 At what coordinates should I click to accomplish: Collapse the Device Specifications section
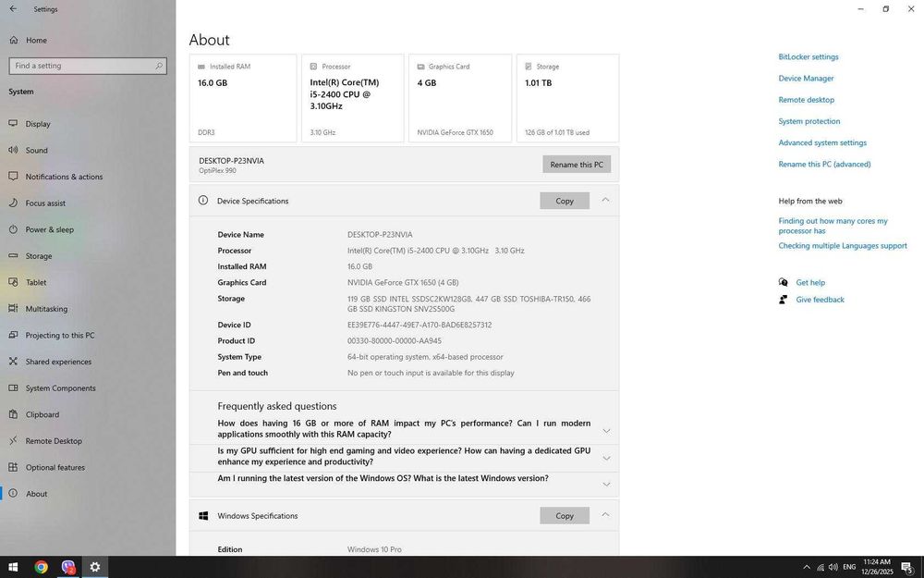point(605,201)
